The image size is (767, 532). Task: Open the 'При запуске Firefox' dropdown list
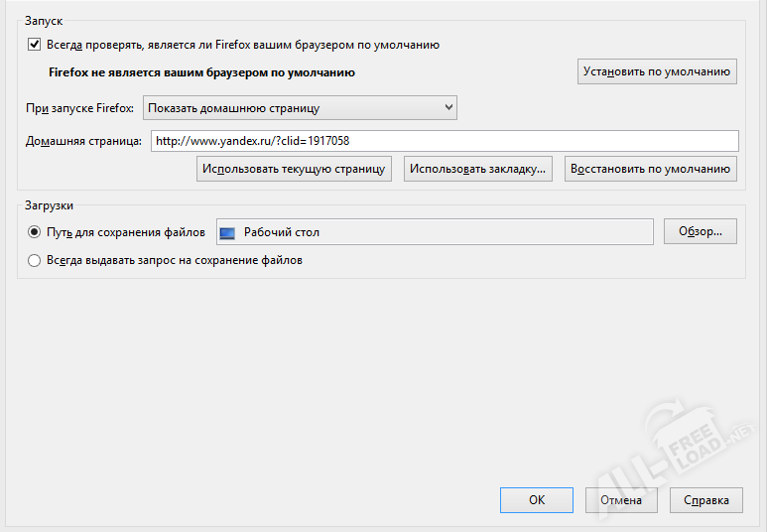300,107
